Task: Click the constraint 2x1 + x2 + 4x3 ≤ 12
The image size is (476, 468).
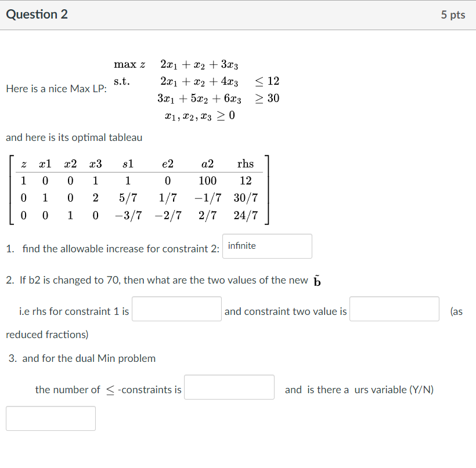Action: [206, 81]
